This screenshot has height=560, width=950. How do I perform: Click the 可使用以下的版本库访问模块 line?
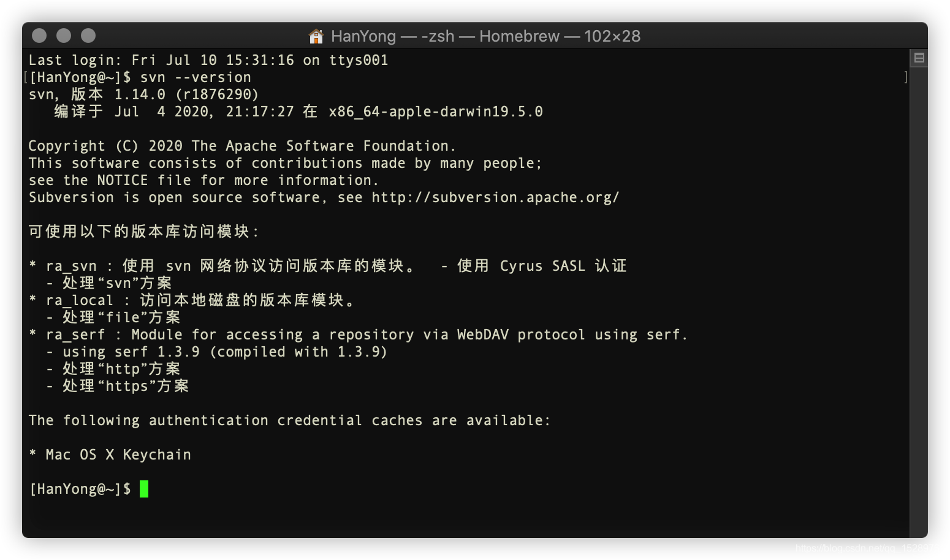coord(144,232)
